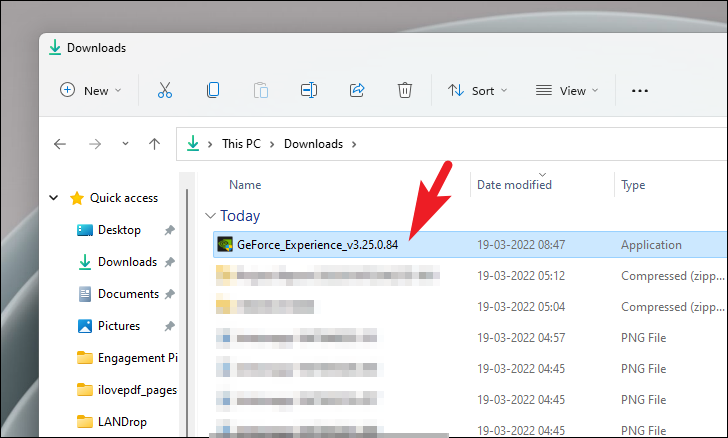Open Desktop in the sidebar
This screenshot has height=438, width=728.
pyautogui.click(x=119, y=230)
